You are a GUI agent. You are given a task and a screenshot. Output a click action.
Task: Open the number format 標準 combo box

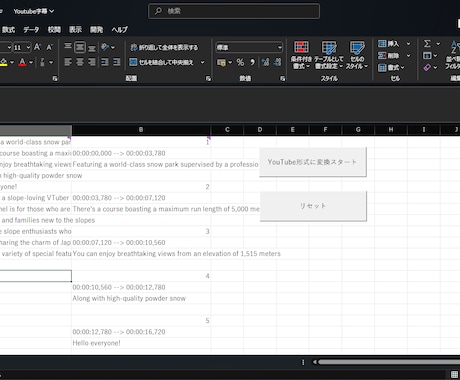pyautogui.click(x=249, y=47)
